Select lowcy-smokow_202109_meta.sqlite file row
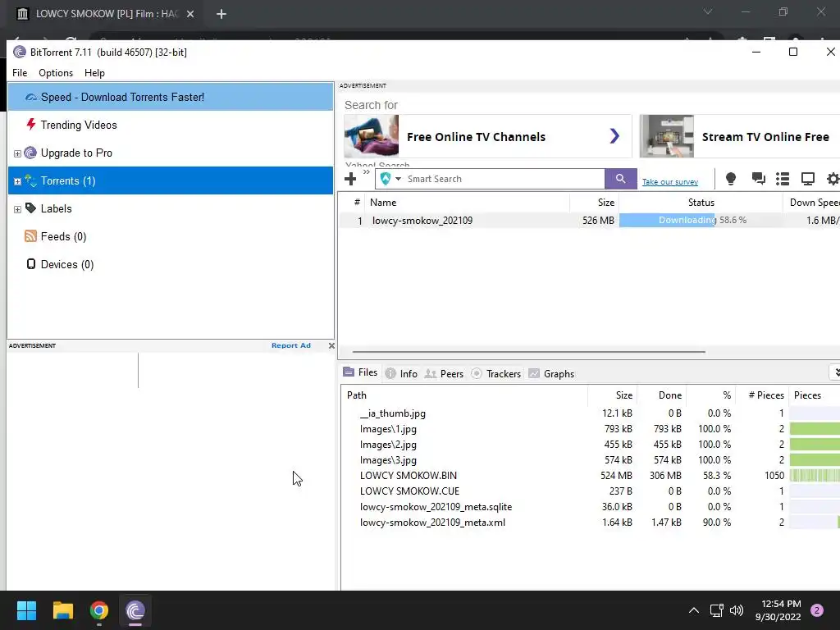This screenshot has height=630, width=840. pos(591,506)
